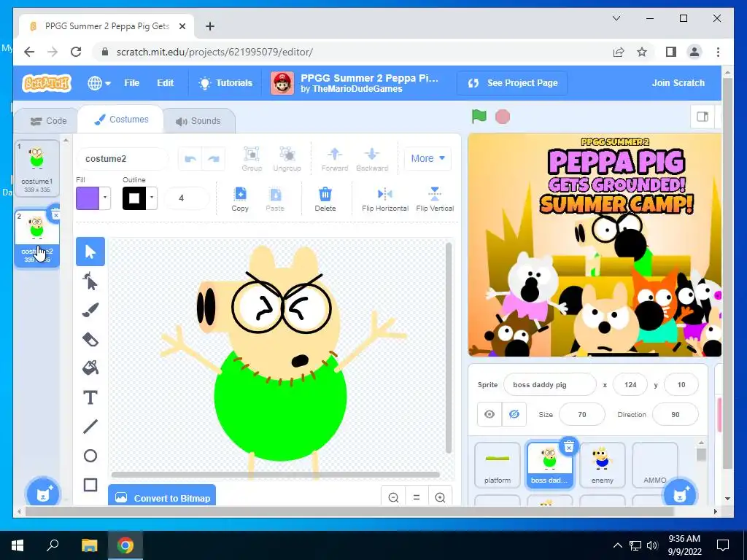The height and width of the screenshot is (560, 747).
Task: Open the Edit menu
Action: pos(166,83)
